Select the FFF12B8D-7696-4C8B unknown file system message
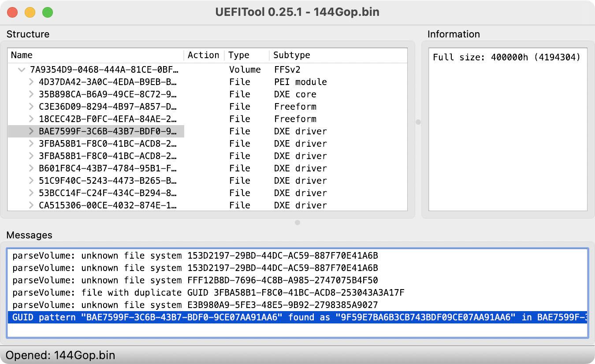 click(297, 280)
